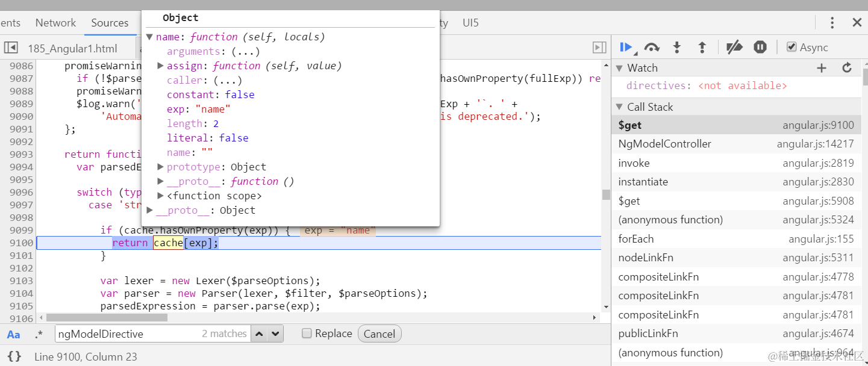Switch to the Network tab
The width and height of the screenshot is (868, 366).
[x=55, y=23]
